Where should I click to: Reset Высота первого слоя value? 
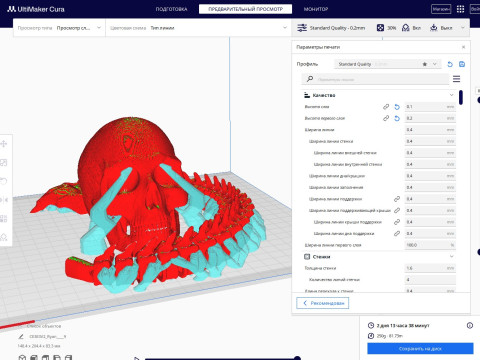(397, 118)
